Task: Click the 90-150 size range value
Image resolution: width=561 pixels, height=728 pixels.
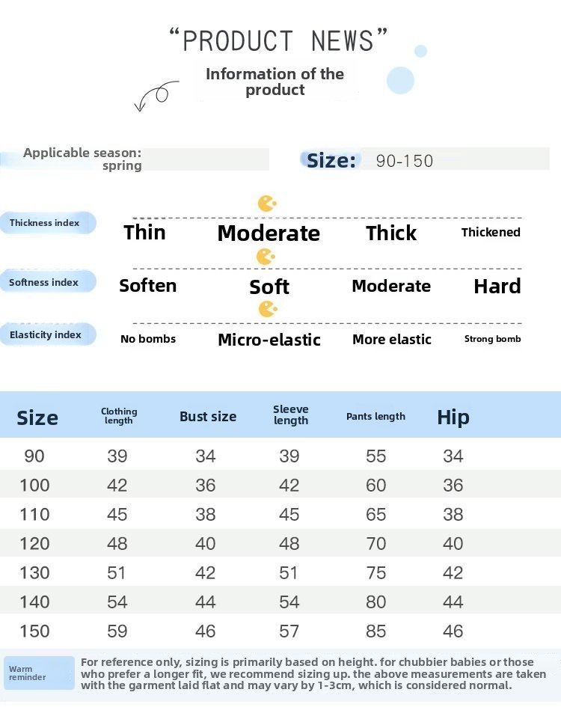Action: tap(405, 160)
